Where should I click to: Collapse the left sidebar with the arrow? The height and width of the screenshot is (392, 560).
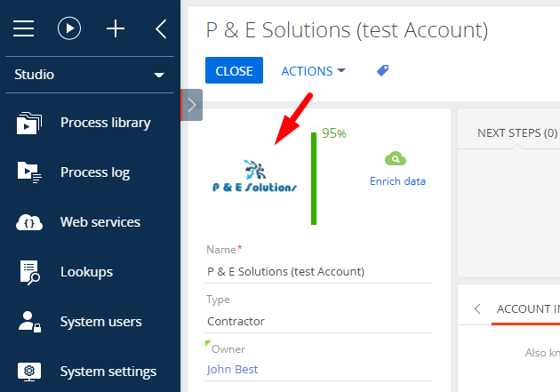click(161, 28)
